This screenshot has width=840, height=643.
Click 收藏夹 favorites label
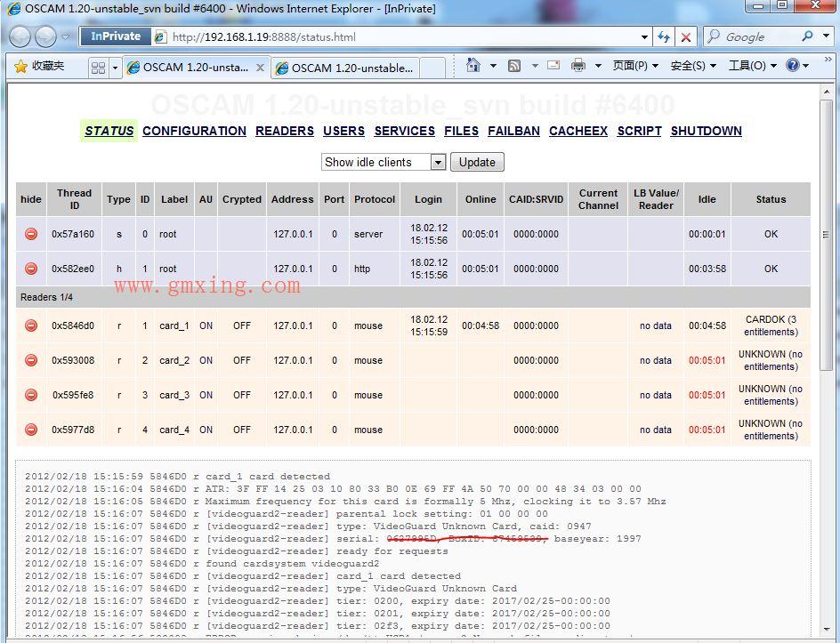[48, 66]
